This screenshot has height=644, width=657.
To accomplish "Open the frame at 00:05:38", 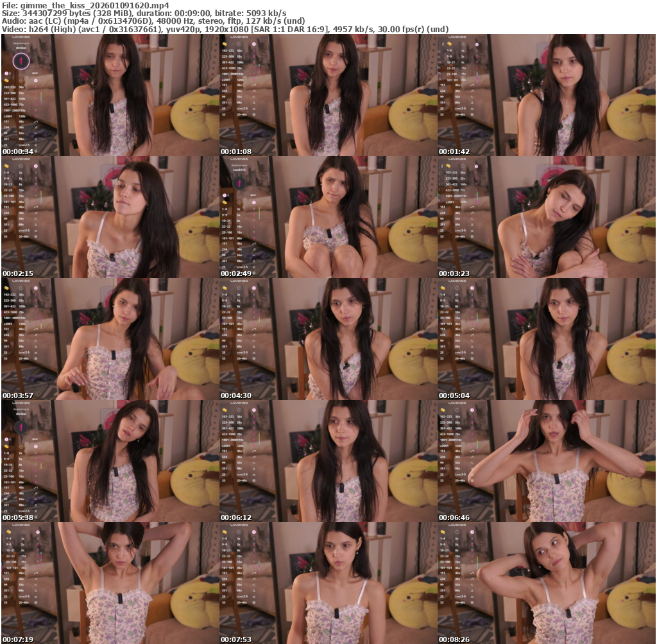I will point(110,461).
